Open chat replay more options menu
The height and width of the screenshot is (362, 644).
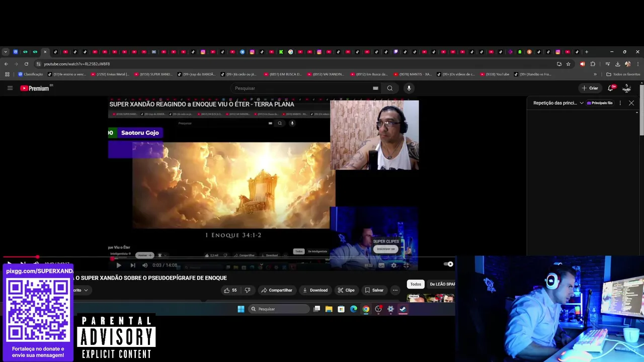click(x=620, y=103)
